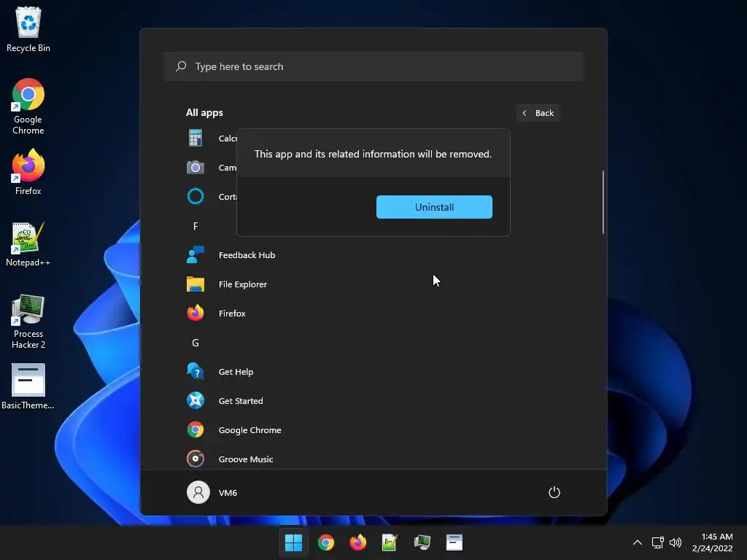Open the Groove Music icon
The image size is (747, 560).
(196, 459)
